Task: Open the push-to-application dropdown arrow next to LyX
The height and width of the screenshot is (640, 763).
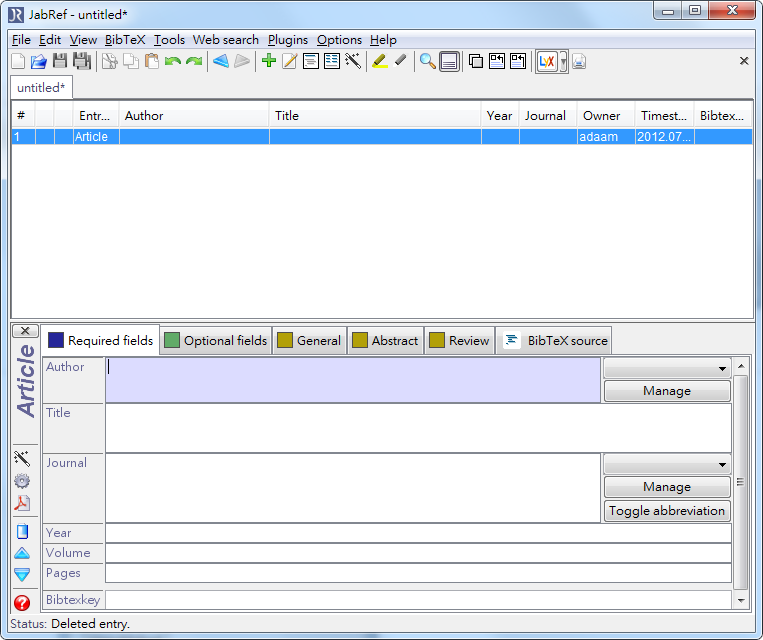Action: point(563,62)
